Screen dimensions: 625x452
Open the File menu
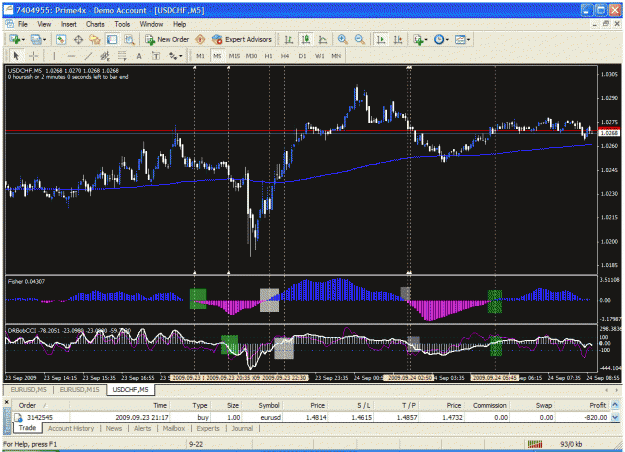point(23,24)
